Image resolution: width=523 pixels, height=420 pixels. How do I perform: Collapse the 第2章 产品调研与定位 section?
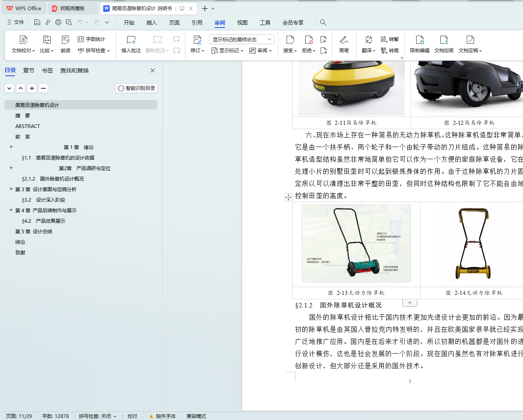[11, 168]
